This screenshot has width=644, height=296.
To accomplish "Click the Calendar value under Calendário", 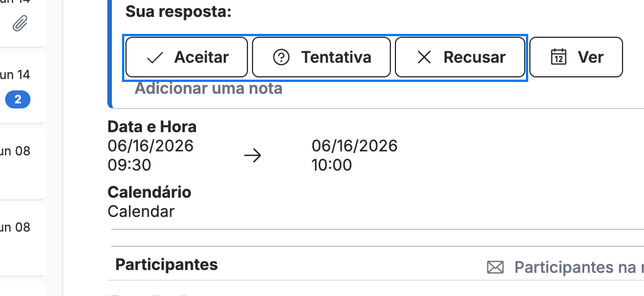I will pos(141,211).
